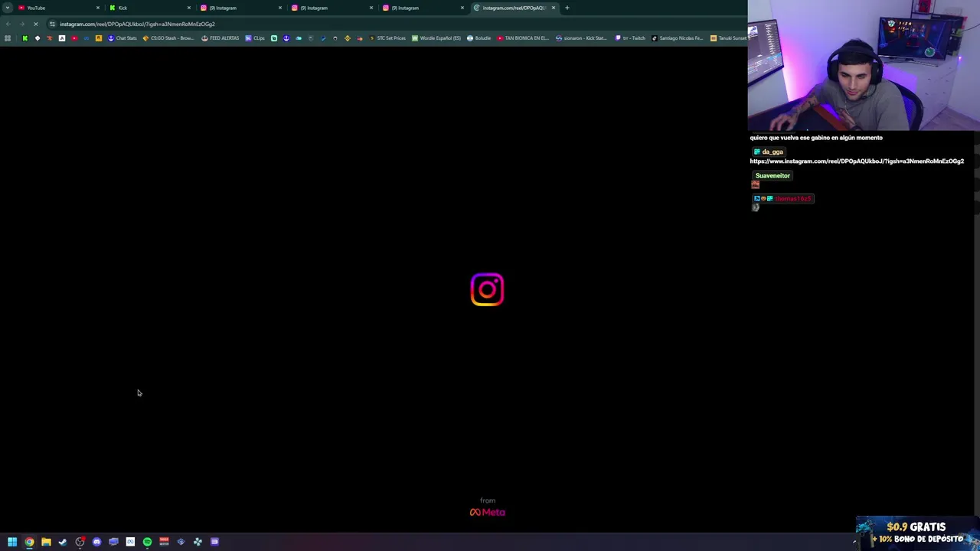Open the tab search dropdown arrow

(x=7, y=8)
